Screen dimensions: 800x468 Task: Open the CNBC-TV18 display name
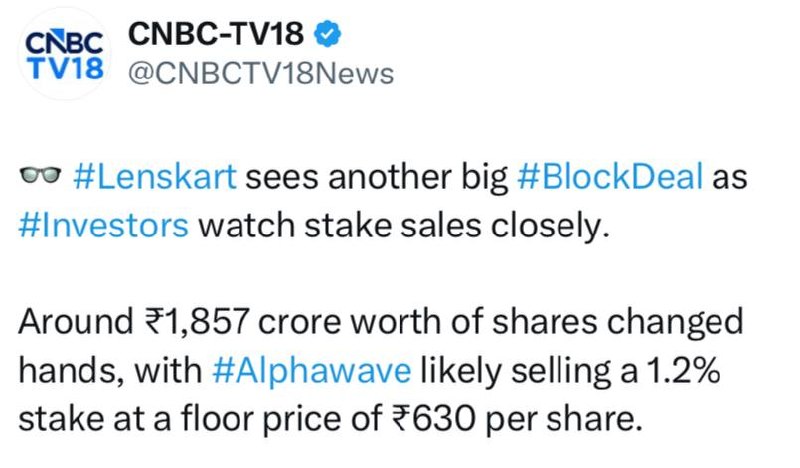tap(216, 34)
